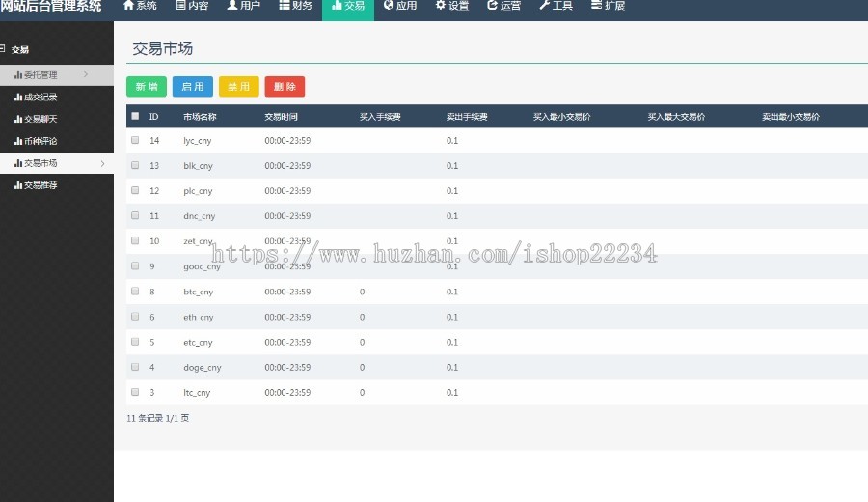The image size is (868, 502).
Task: Check the box for doge_cny row
Action: (135, 367)
